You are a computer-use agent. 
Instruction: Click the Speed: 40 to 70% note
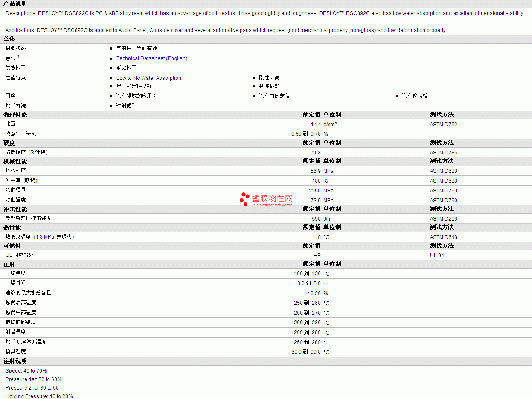point(26,371)
